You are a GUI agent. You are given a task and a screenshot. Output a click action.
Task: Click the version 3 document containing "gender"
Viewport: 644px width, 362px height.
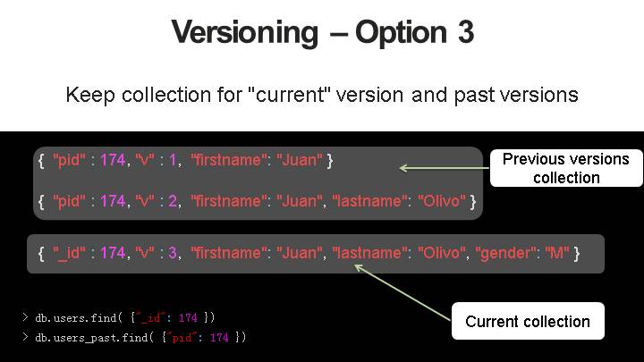coord(309,254)
